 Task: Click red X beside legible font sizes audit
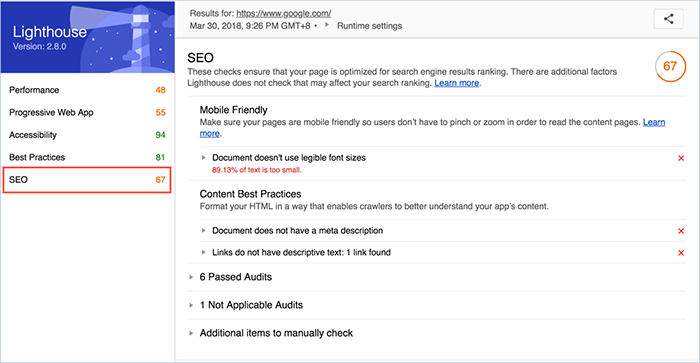click(681, 158)
